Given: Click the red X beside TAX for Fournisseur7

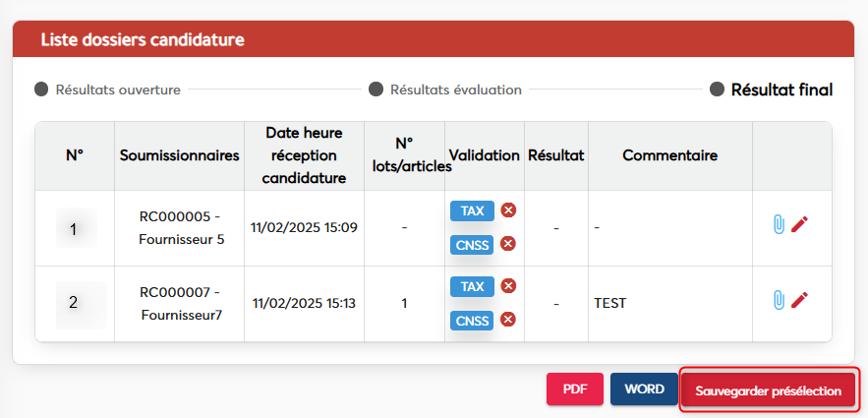Looking at the screenshot, I should pos(508,285).
